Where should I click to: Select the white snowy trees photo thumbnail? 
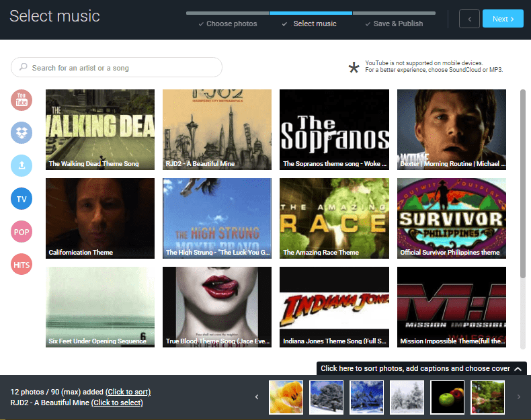coord(407,397)
